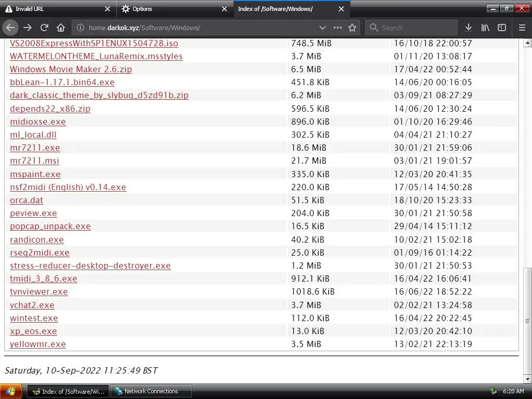Click the tmidi_3_8_6.exe link
This screenshot has height=399, width=532.
(x=44, y=279)
